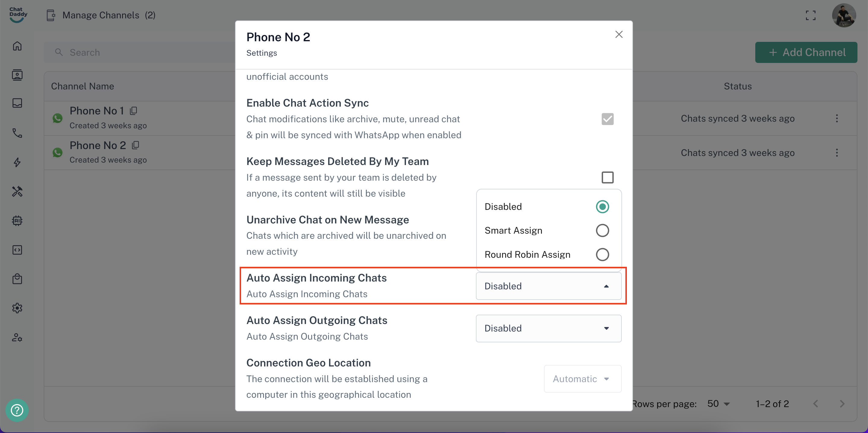The image size is (868, 433).
Task: Open Phone No 1 three-dot menu
Action: [836, 118]
